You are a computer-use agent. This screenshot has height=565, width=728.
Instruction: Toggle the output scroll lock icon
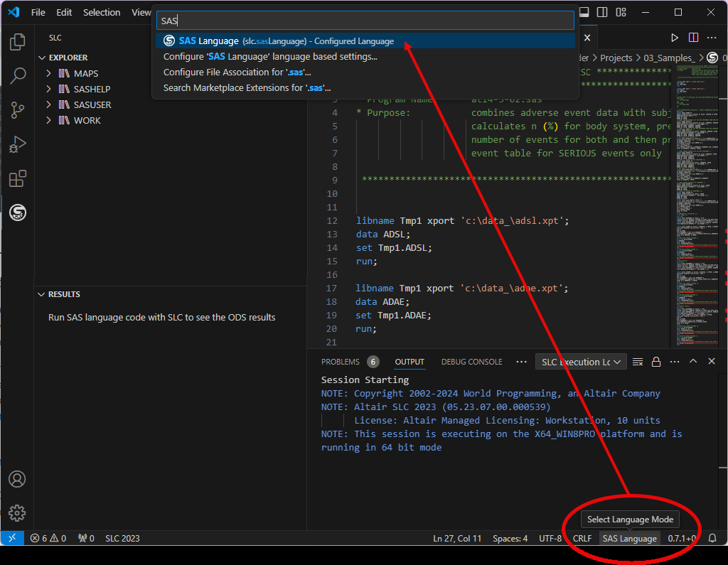[x=656, y=362]
